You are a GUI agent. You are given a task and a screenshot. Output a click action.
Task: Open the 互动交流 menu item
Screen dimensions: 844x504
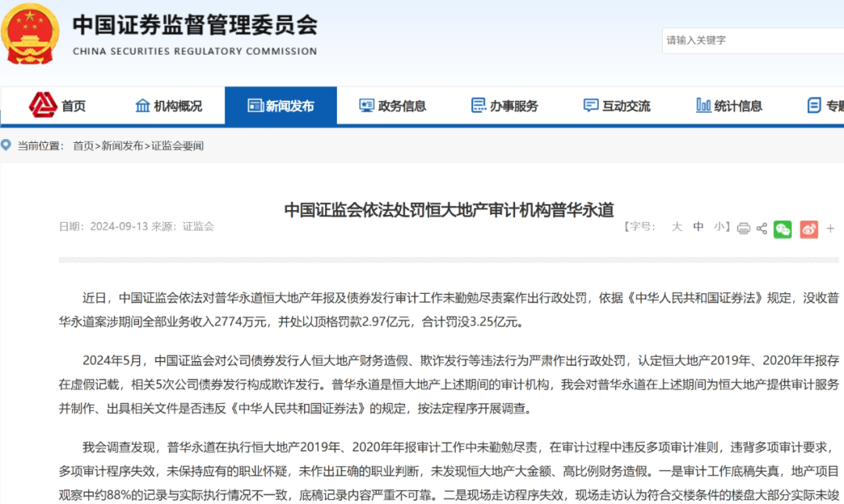(617, 105)
